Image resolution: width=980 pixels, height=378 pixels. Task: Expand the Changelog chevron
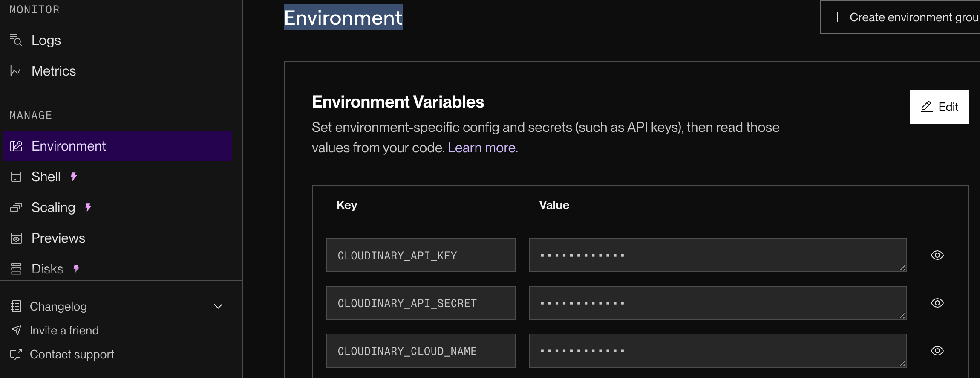click(x=218, y=306)
